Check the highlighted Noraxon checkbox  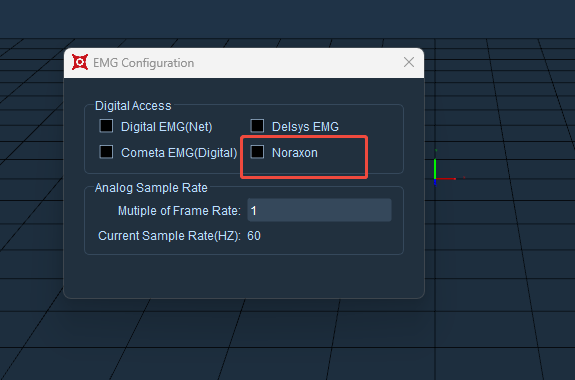(257, 152)
